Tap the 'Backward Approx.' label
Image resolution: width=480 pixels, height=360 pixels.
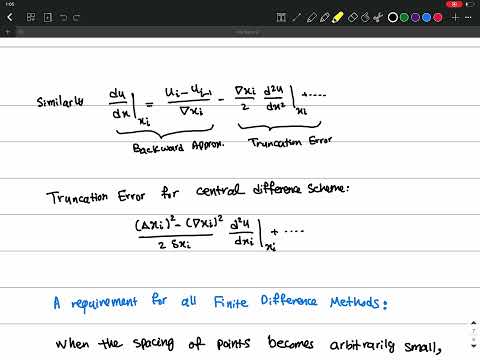coord(178,147)
